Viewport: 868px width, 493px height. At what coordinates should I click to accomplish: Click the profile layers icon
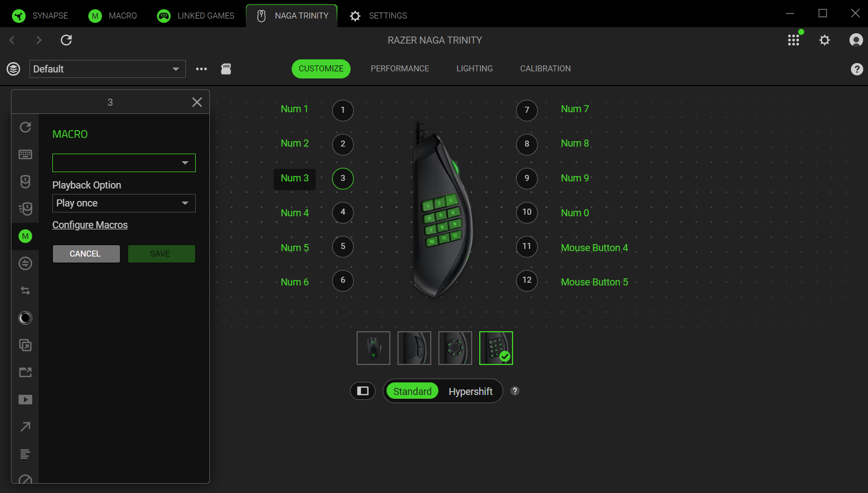pyautogui.click(x=14, y=69)
